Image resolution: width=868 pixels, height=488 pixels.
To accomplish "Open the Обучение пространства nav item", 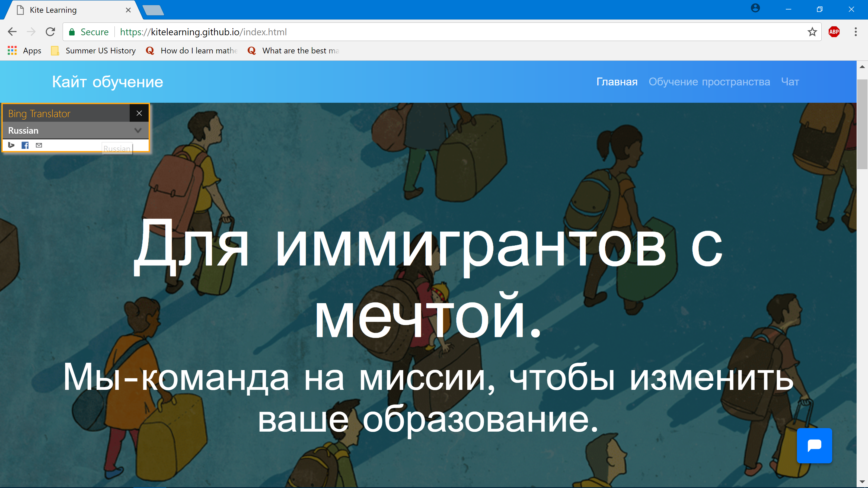I will [709, 82].
